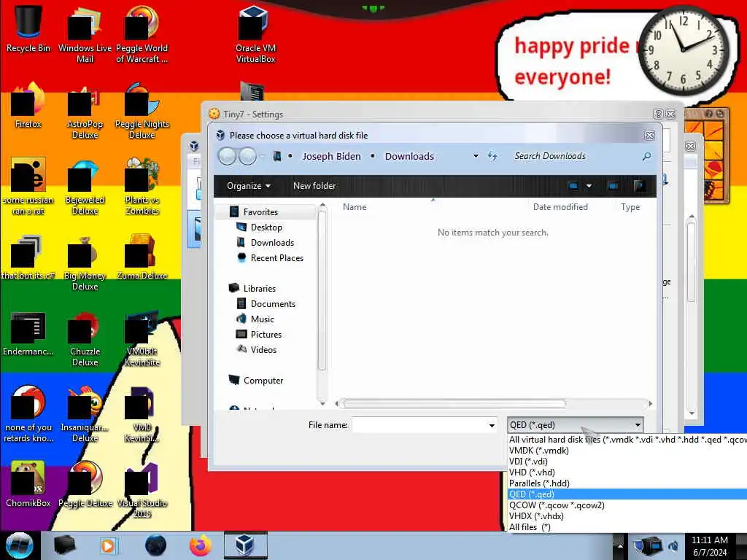The width and height of the screenshot is (747, 560).
Task: Open media player taskbar icon
Action: pos(108,545)
